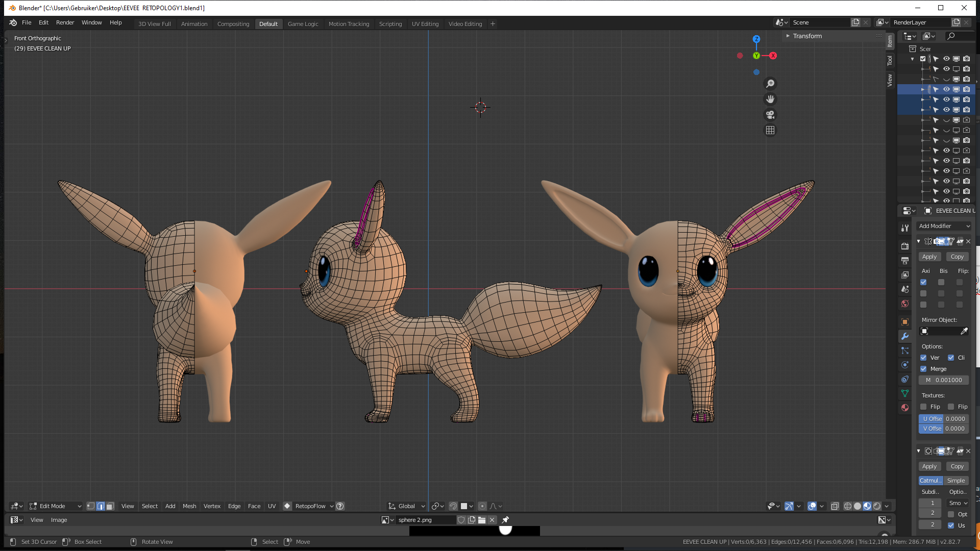Click the U Offset value slider

[x=944, y=419]
